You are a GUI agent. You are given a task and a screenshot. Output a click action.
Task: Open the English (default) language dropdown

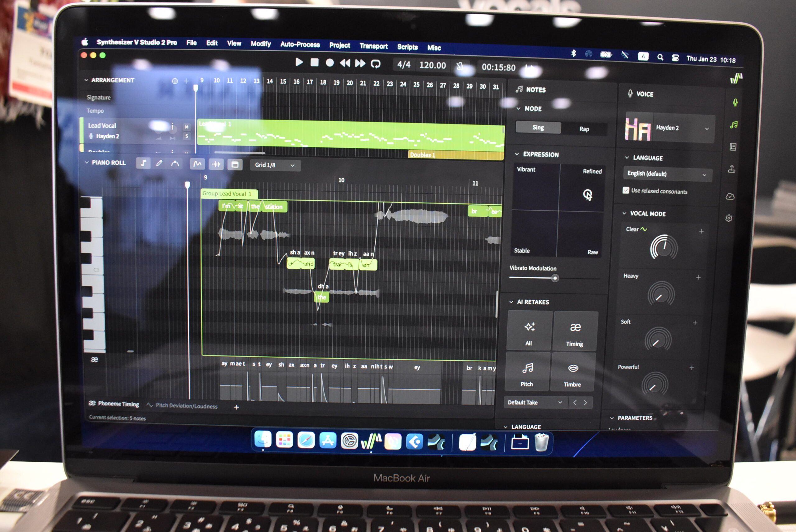[667, 174]
